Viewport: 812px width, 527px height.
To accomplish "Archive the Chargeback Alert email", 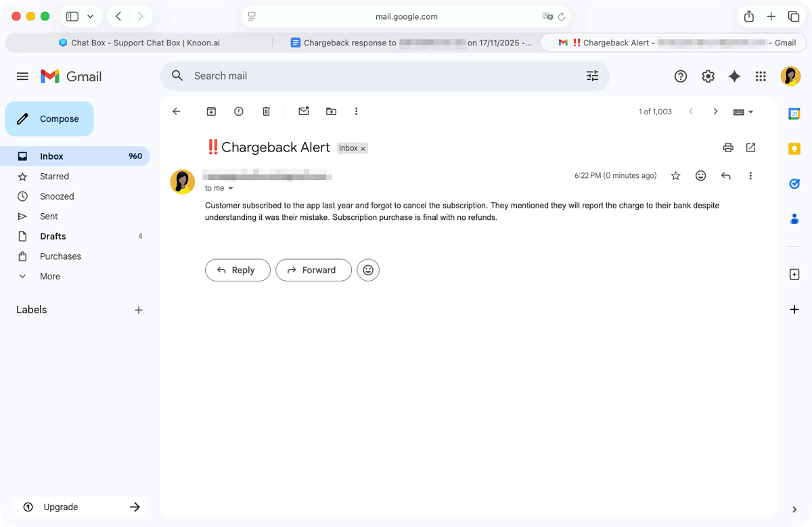I will (211, 111).
